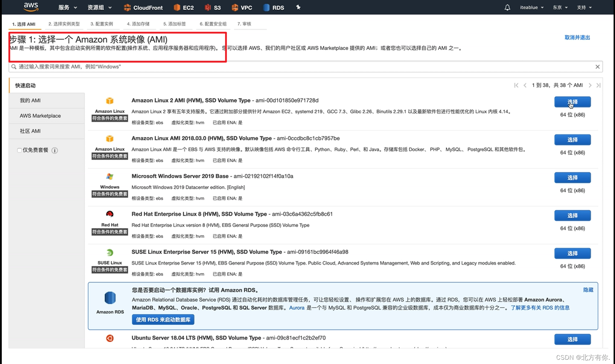The width and height of the screenshot is (615, 364).
Task: Focus the AMI search input field
Action: tap(306, 67)
